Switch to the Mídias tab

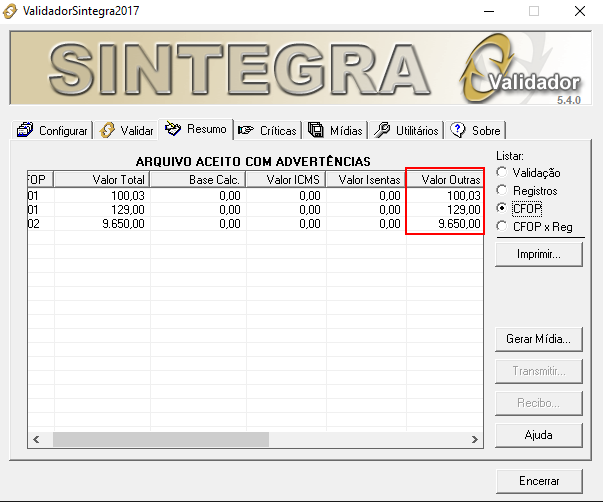coord(335,131)
